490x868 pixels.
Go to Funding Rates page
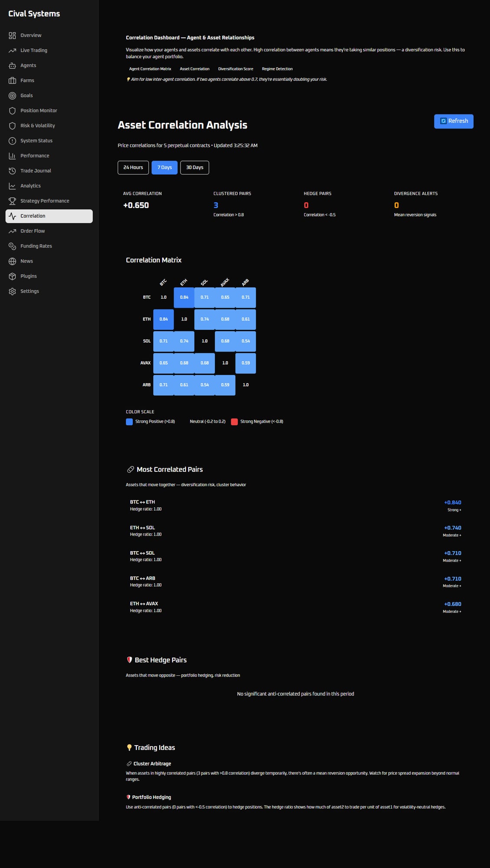[x=36, y=246]
